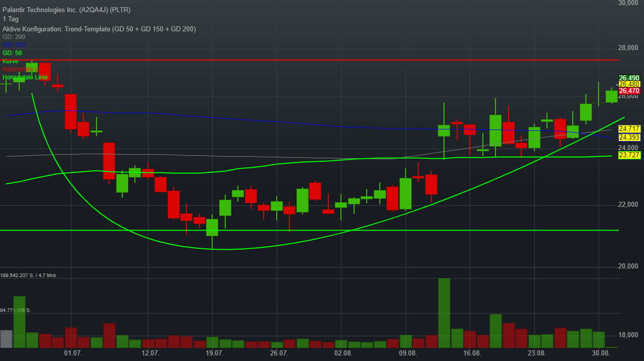This screenshot has width=644, height=361.
Task: Click the green 26,490 price tag
Action: point(629,78)
